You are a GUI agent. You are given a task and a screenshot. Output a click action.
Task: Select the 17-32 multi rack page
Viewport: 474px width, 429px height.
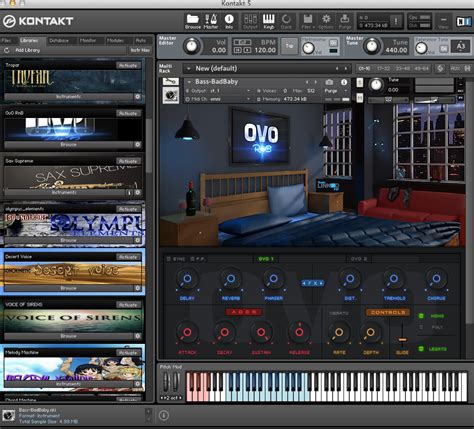click(383, 69)
